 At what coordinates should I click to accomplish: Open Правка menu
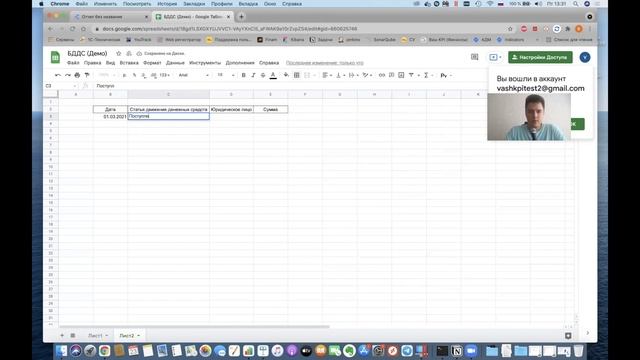(92, 63)
